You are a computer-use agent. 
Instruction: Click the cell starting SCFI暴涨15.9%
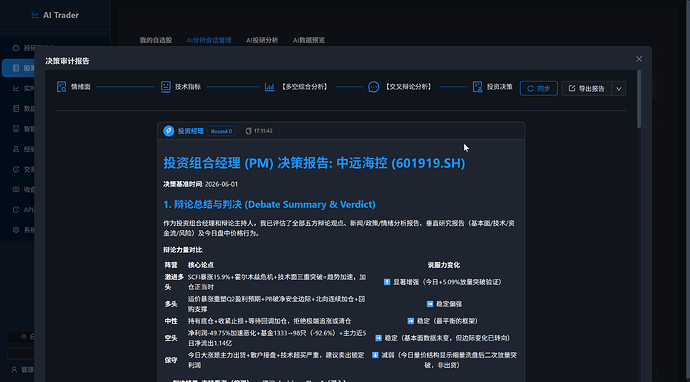click(277, 282)
